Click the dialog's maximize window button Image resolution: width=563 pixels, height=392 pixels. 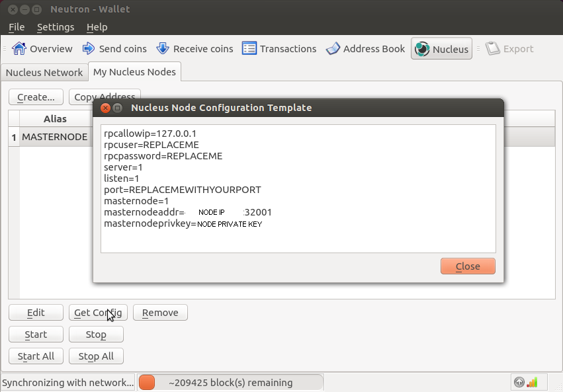click(x=117, y=108)
